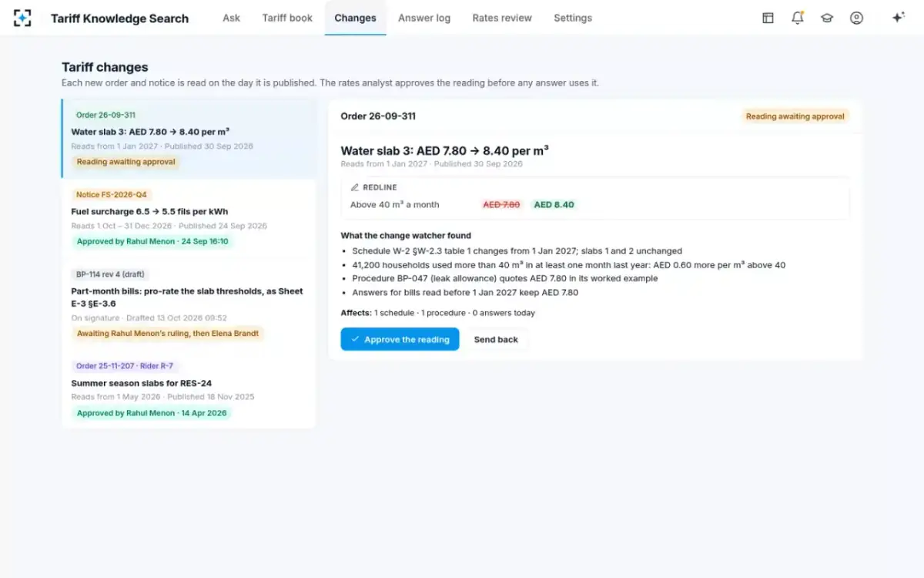The width and height of the screenshot is (924, 578).
Task: Click Approved by Rahul Menon 24 Sep badge
Action: point(152,241)
